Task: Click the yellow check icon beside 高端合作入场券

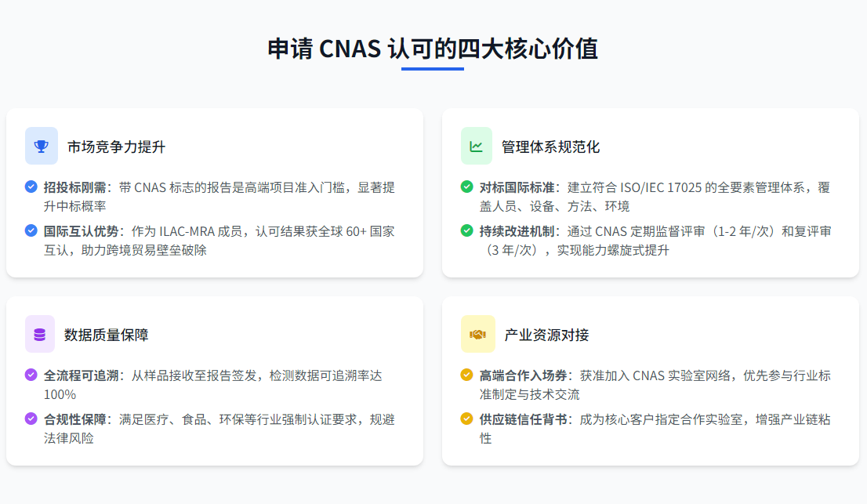Action: (x=467, y=375)
